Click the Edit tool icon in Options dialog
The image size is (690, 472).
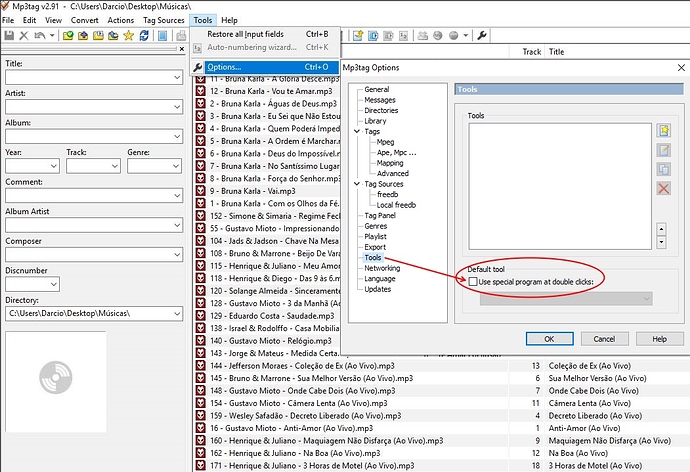pyautogui.click(x=664, y=150)
